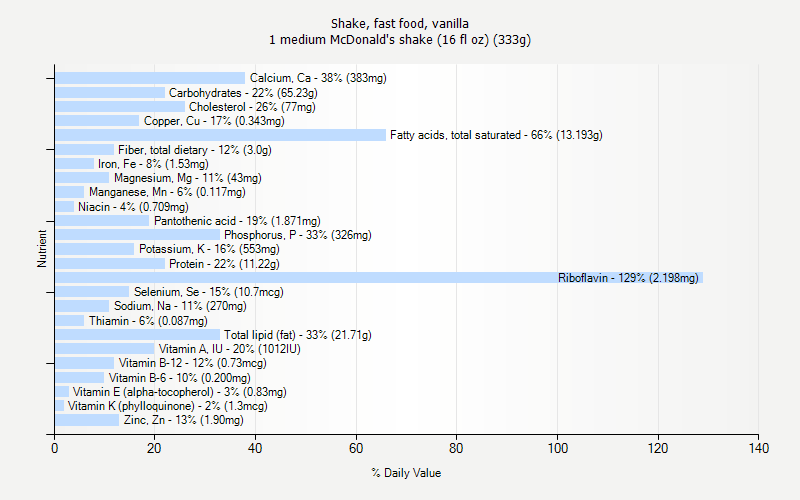Viewport: 800px width, 500px height.
Task: Select the Copper, Cu 17% label
Action: coord(214,121)
